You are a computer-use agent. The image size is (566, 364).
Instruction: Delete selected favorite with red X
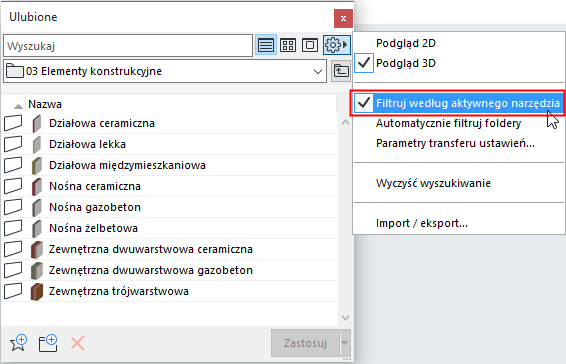tap(78, 343)
